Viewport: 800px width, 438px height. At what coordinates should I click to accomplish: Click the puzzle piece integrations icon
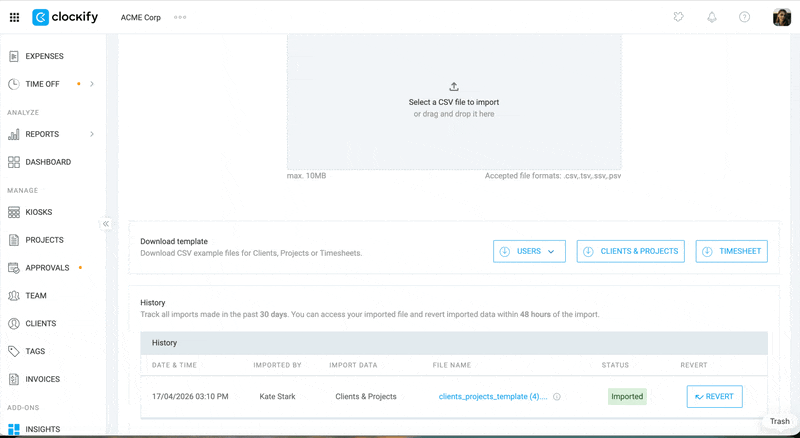pos(678,17)
